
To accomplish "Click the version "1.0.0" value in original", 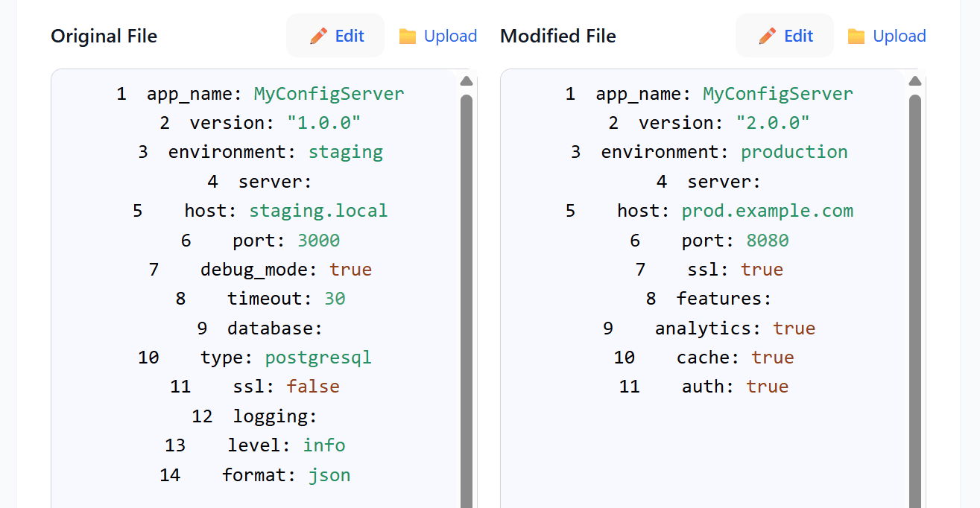I will [324, 123].
